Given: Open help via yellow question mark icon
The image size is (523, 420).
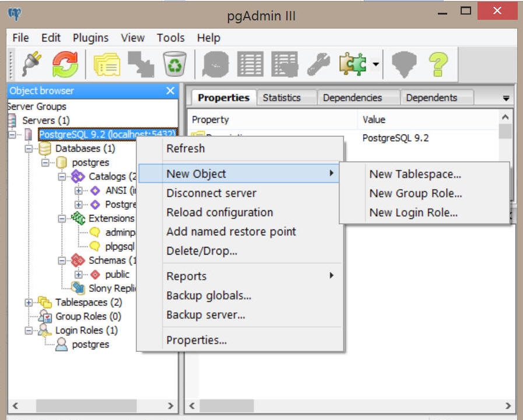Looking at the screenshot, I should tap(438, 64).
